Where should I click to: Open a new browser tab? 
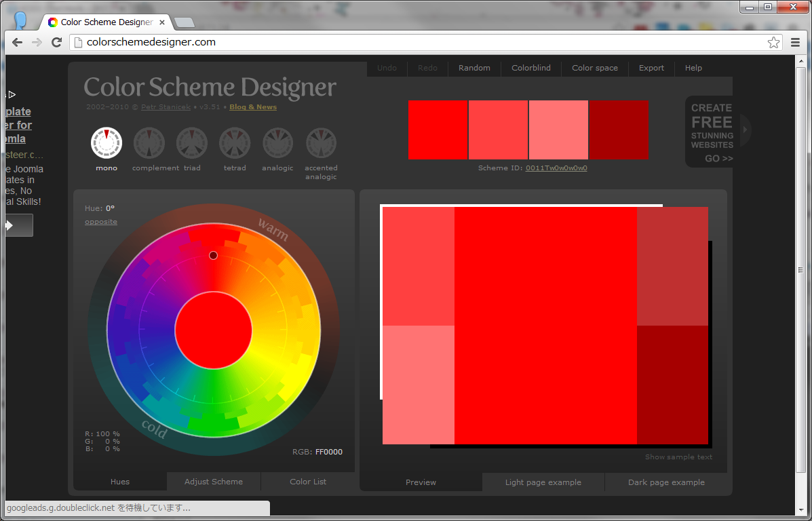[x=185, y=22]
